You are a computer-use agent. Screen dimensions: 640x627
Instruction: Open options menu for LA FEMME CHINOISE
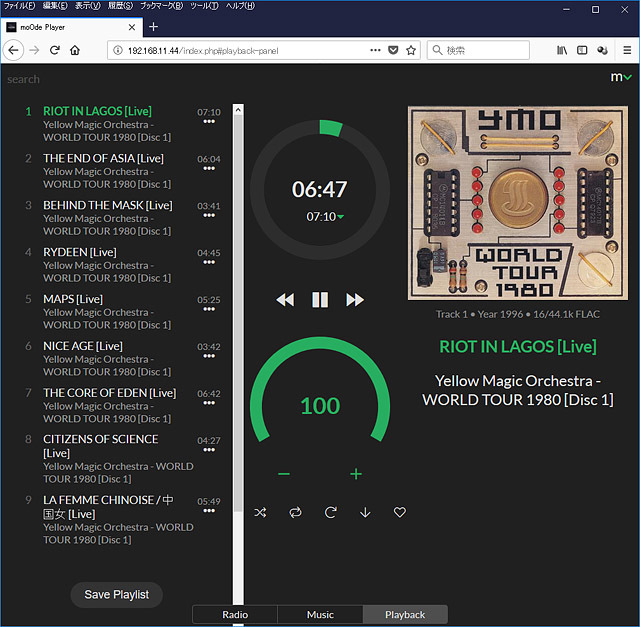209,511
